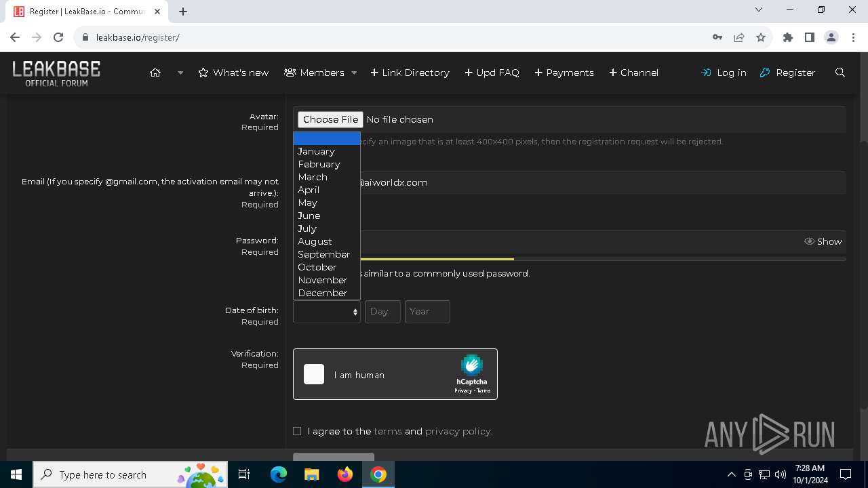Select March from month list

(326, 177)
